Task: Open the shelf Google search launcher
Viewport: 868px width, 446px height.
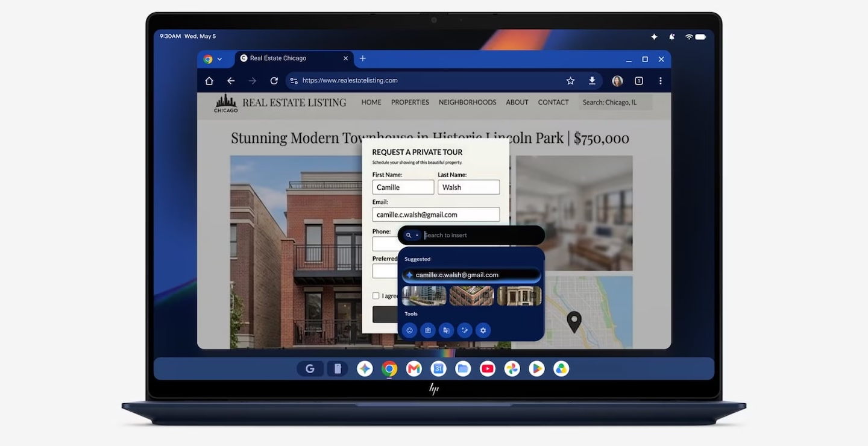Action: (310, 369)
